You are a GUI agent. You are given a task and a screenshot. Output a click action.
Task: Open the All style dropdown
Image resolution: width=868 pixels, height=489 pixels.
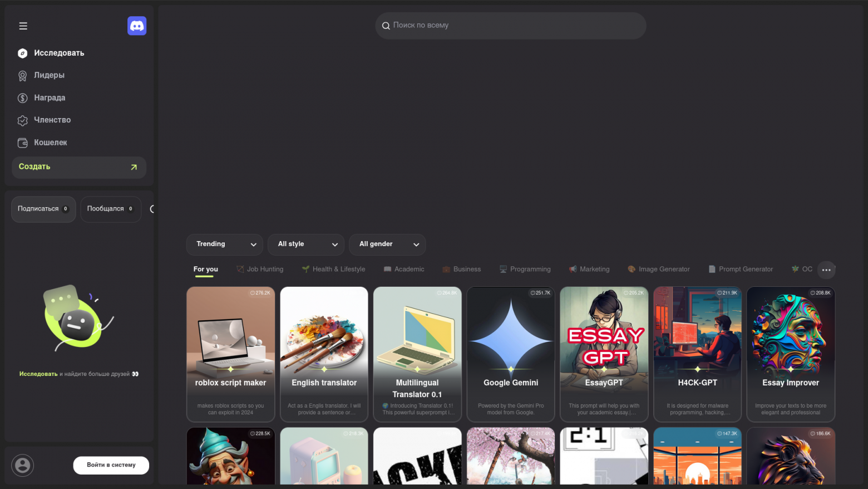306,245
